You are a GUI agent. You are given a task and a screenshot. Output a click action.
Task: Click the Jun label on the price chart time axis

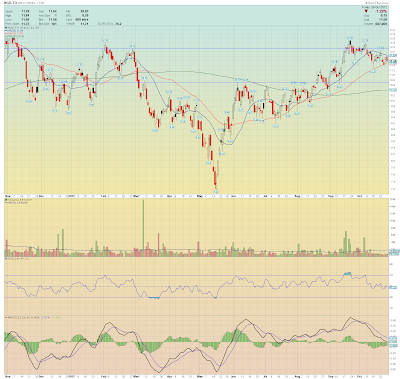(x=234, y=196)
